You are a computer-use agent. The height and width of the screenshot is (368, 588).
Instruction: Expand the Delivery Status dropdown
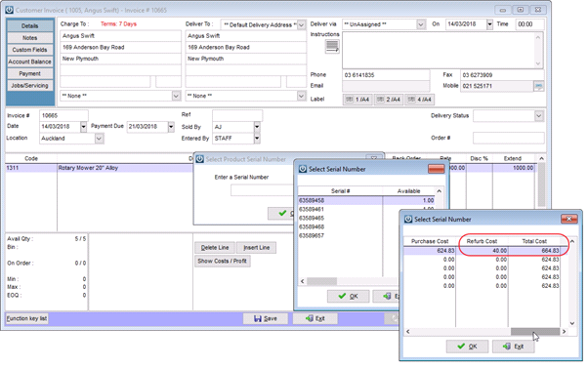pos(539,116)
